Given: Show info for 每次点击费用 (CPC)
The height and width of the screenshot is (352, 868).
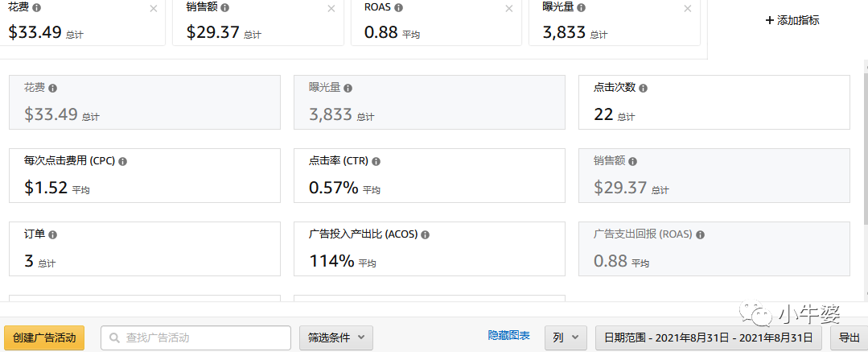Looking at the screenshot, I should [122, 161].
